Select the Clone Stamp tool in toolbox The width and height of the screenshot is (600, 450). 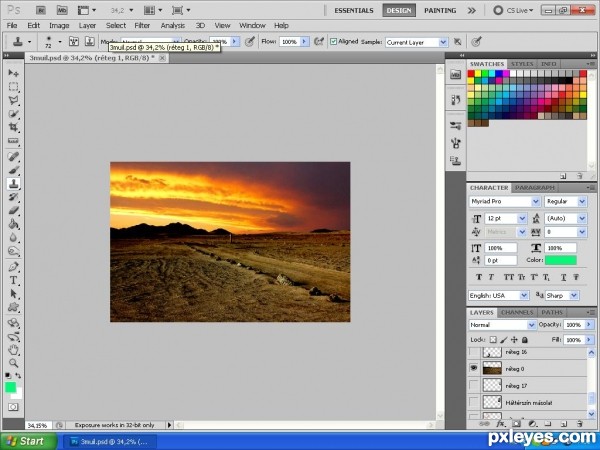13,184
